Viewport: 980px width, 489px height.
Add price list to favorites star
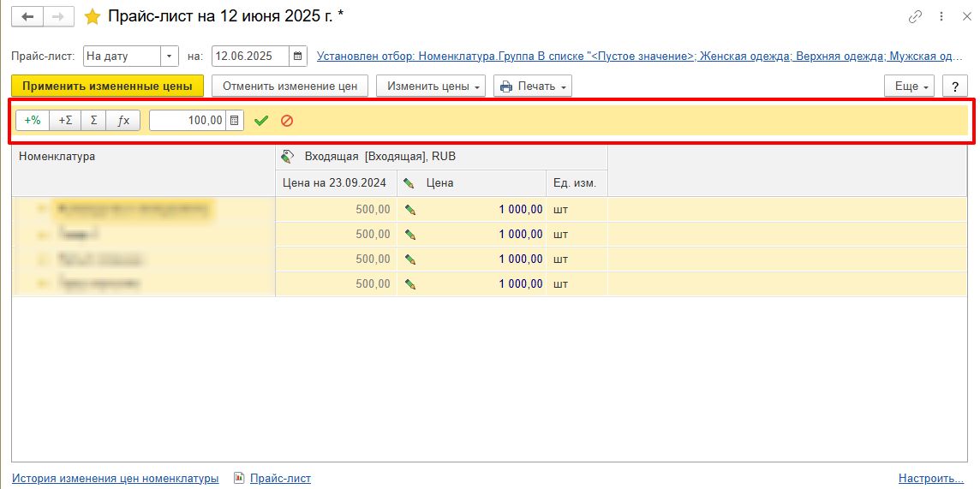(x=93, y=17)
